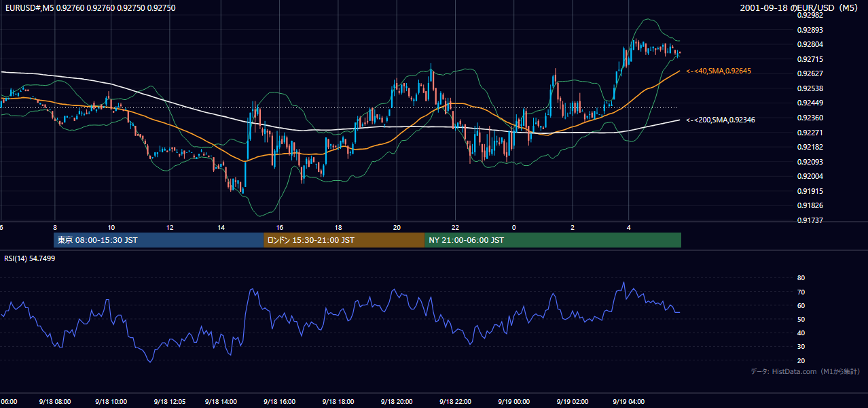Click the 9/18 12:05 time label
This screenshot has width=868, height=408.
(x=170, y=401)
